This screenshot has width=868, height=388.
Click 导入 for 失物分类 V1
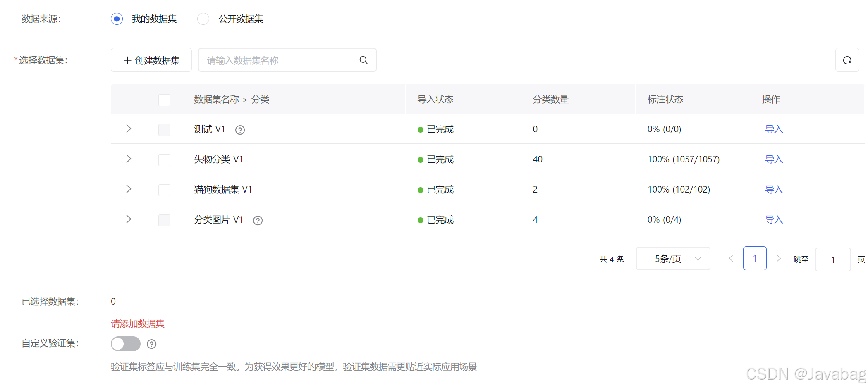[774, 159]
